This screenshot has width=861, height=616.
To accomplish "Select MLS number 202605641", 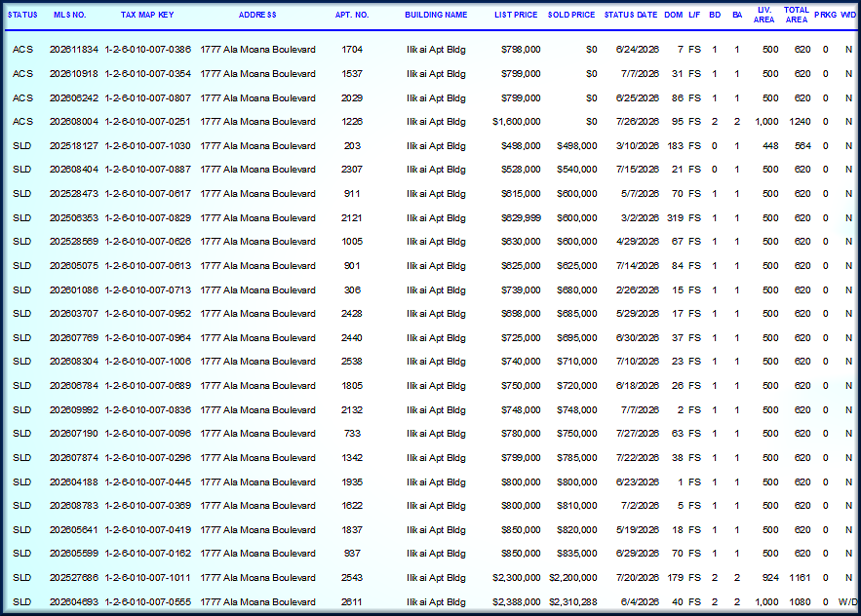I will [x=73, y=530].
